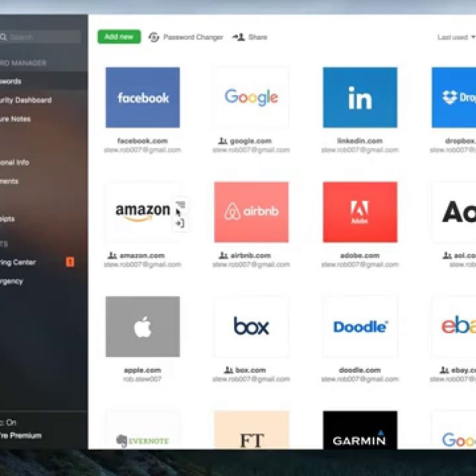This screenshot has width=476, height=476.
Task: Open the Dropbox logo tile
Action: [x=454, y=98]
